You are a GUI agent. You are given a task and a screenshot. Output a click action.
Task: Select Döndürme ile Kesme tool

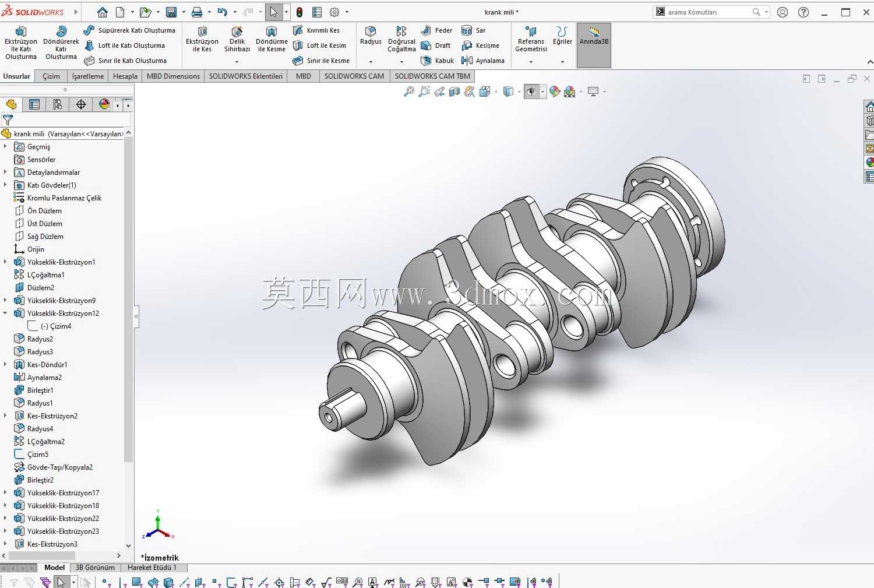click(x=272, y=40)
